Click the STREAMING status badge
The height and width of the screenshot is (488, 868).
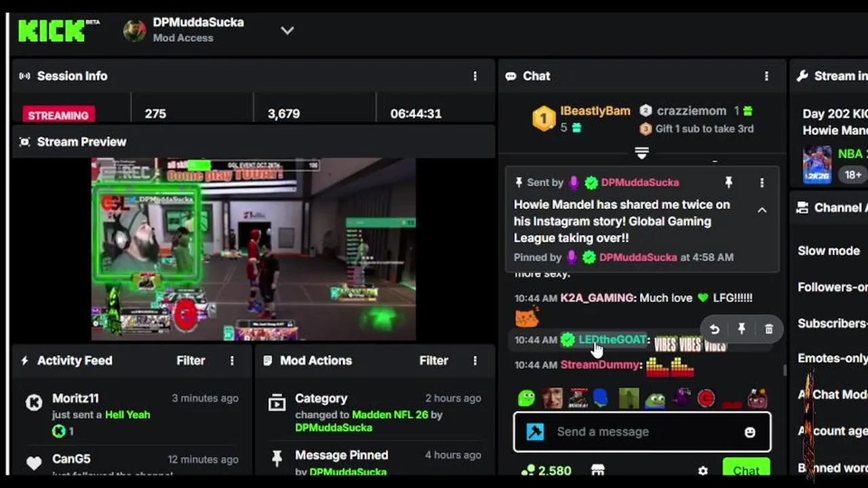[58, 115]
